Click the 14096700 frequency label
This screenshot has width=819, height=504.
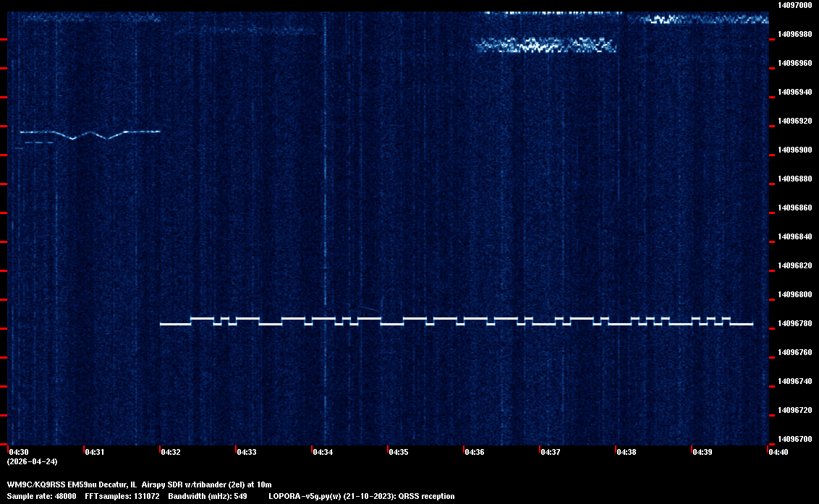pyautogui.click(x=794, y=439)
